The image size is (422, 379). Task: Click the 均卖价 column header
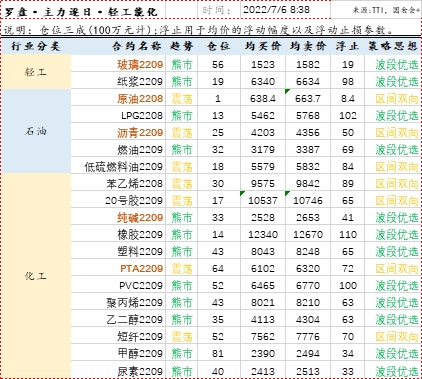pyautogui.click(x=308, y=46)
